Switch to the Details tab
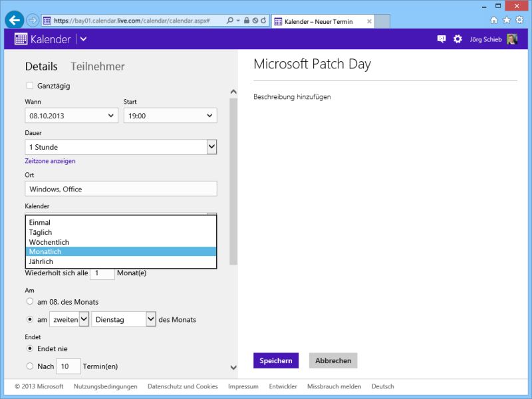The image size is (532, 399). coord(41,66)
